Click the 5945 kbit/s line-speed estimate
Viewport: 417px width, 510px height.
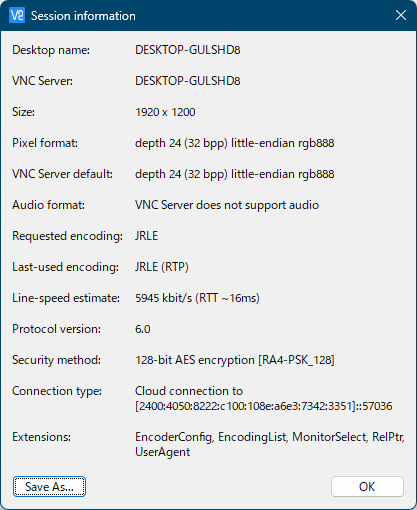point(197,298)
